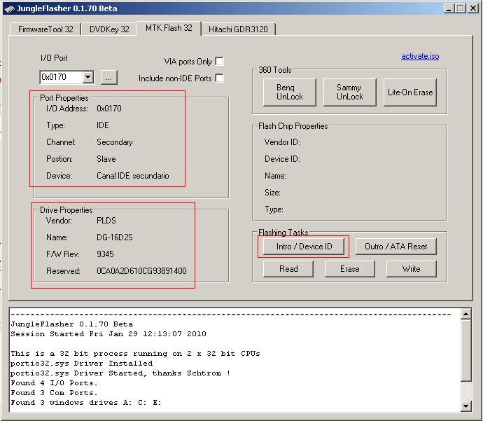The width and height of the screenshot is (504, 421).
Task: Click the Outro / ATA Reset button
Action: click(x=396, y=247)
